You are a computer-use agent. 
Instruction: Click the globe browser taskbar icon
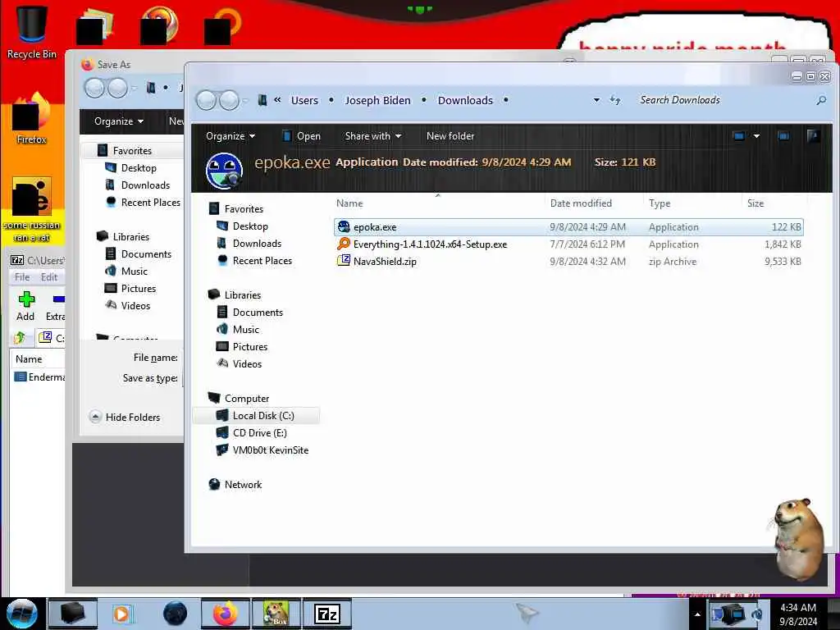[x=176, y=614]
